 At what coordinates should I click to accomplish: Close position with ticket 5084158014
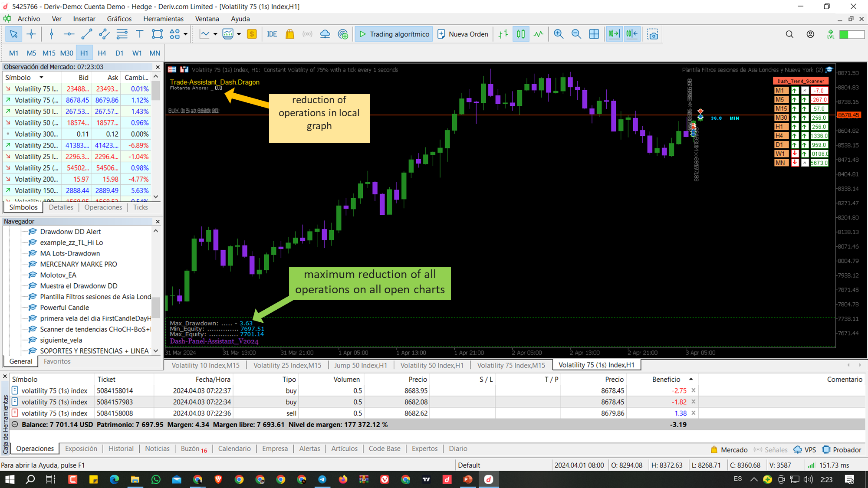click(693, 390)
